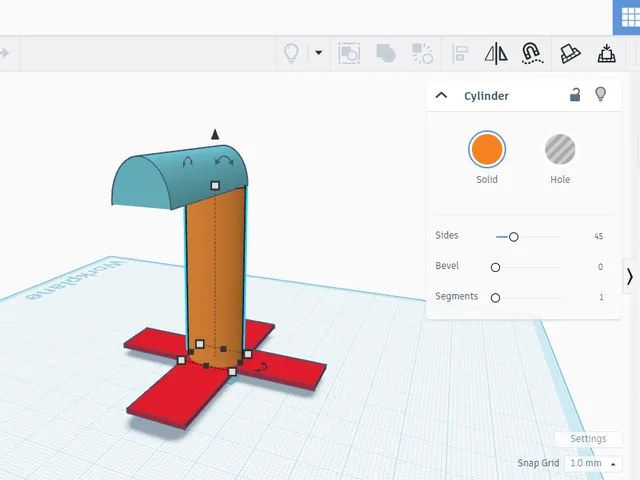This screenshot has width=640, height=480.
Task: Collapse the Cylinder inspector panel
Action: point(441,96)
